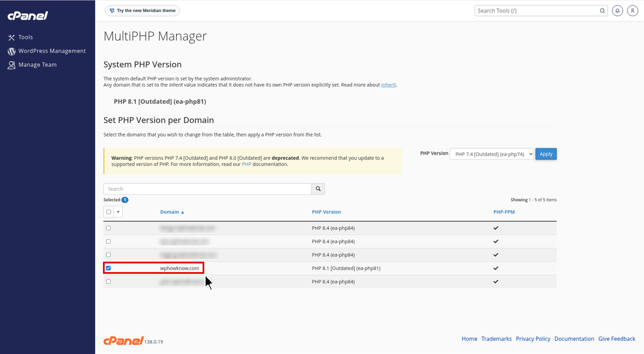644x354 pixels.
Task: Sort table by Domain column
Action: tap(172, 212)
